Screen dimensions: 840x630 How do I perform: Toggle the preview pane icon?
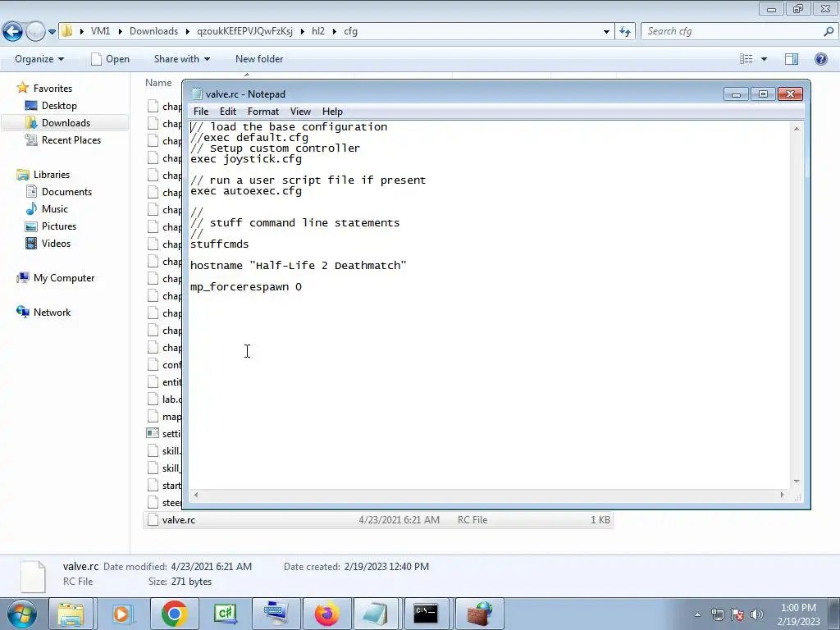click(x=792, y=59)
